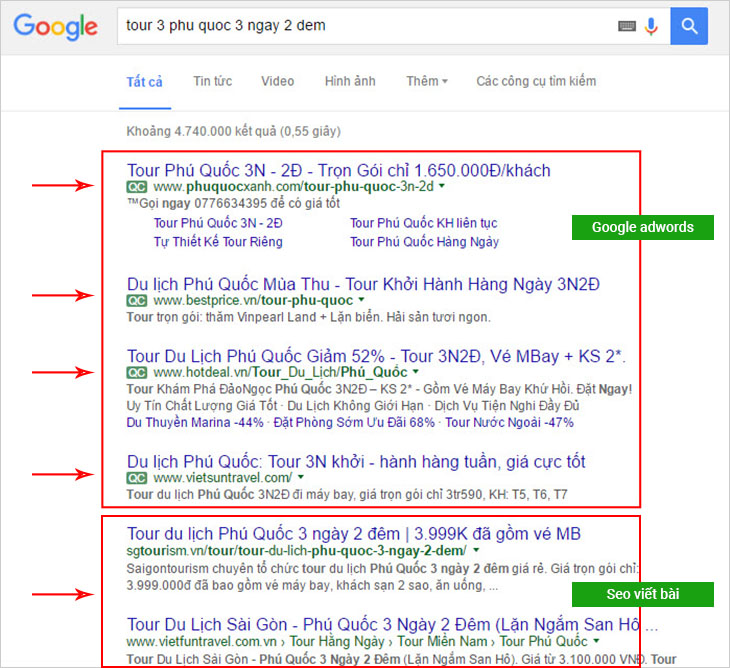The height and width of the screenshot is (668, 730).
Task: Start voice search with the microphone
Action: pos(651,26)
